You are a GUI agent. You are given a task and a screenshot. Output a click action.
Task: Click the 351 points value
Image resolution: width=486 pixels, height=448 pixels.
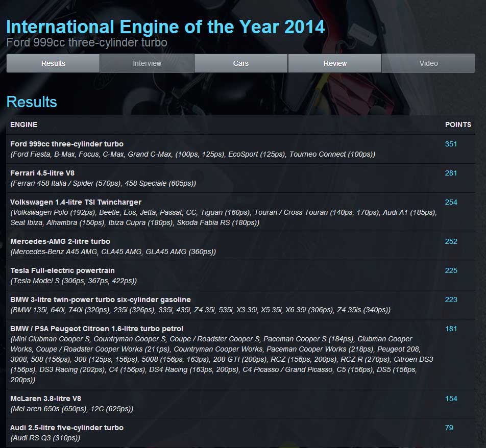point(451,144)
